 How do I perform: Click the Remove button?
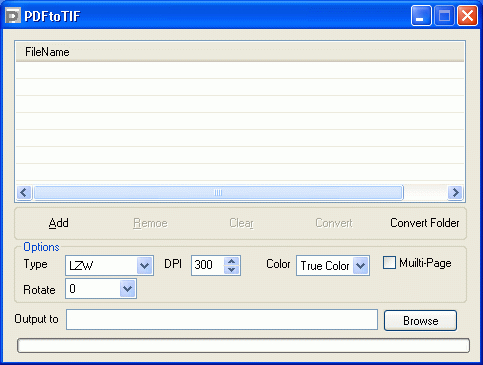click(150, 223)
